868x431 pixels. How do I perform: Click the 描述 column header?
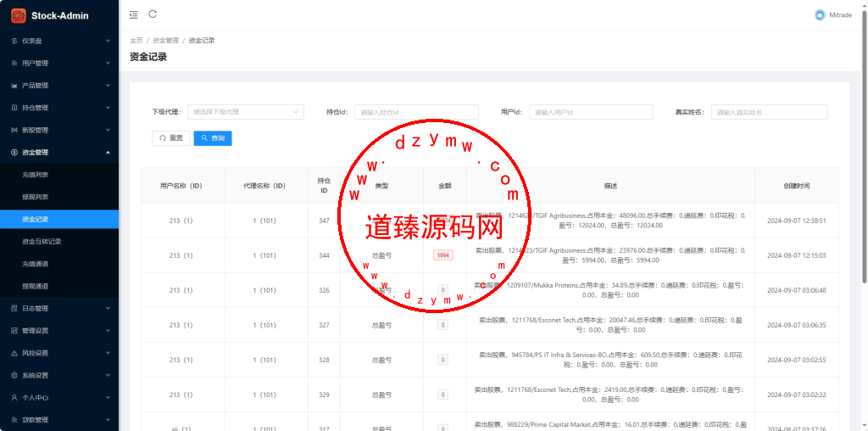(x=610, y=186)
